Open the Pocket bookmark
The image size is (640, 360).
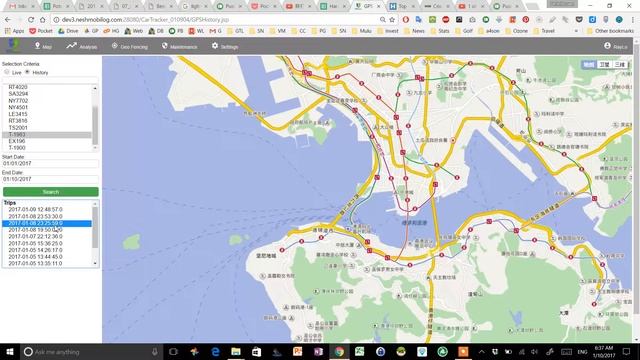point(41,31)
